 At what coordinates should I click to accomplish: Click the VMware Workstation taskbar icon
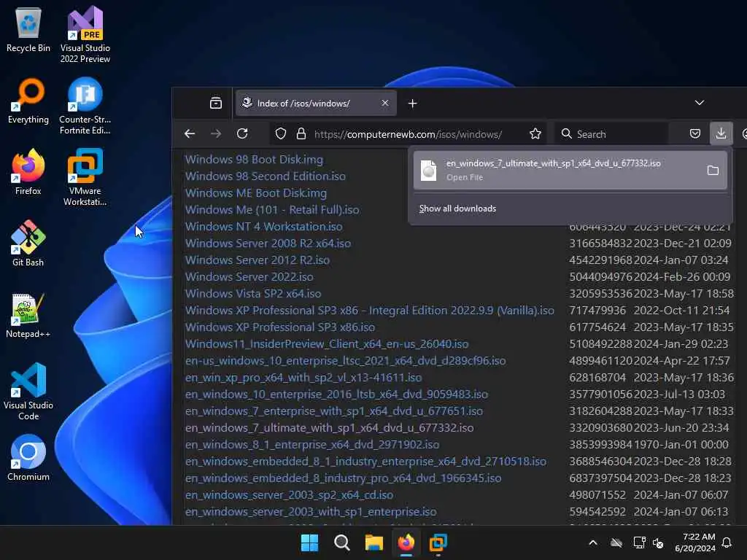(x=438, y=542)
